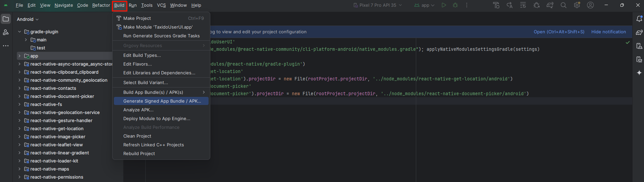
Task: Open the Android project view dropdown
Action: pyautogui.click(x=28, y=19)
